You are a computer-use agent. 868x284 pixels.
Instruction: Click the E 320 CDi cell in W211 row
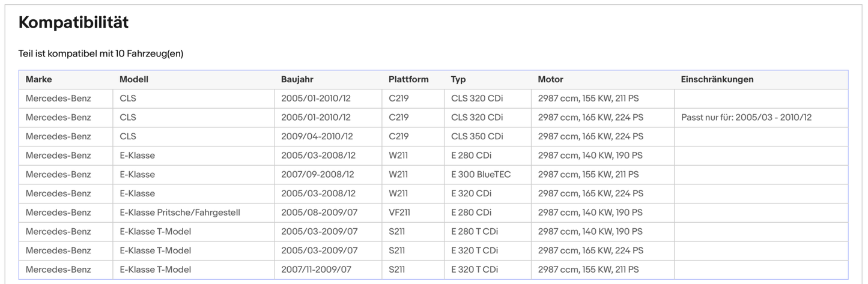coord(471,193)
